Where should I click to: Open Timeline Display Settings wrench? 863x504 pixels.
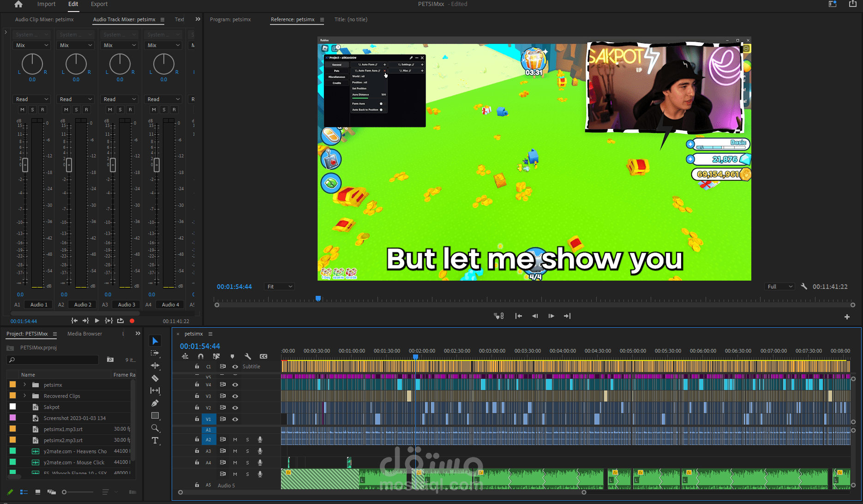[x=248, y=356]
